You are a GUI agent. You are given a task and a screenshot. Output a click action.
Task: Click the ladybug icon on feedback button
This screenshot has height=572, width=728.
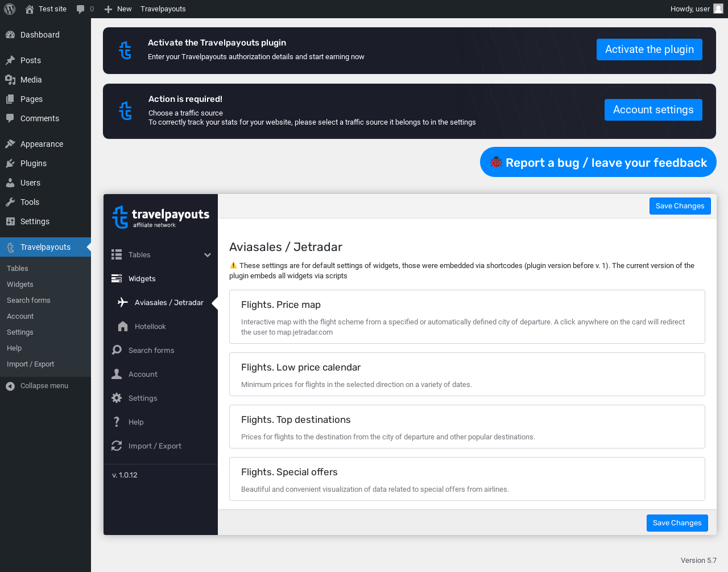(x=496, y=162)
